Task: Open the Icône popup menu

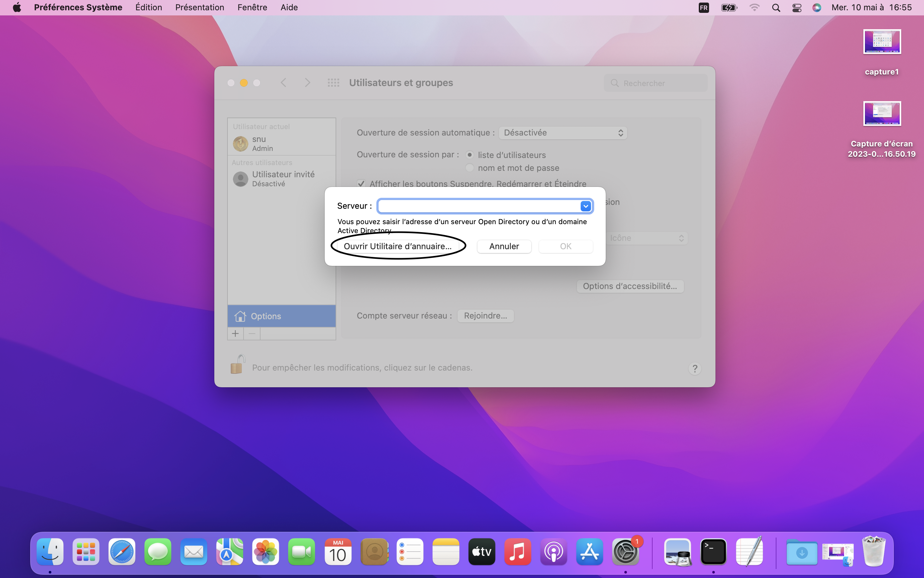Action: pos(647,238)
